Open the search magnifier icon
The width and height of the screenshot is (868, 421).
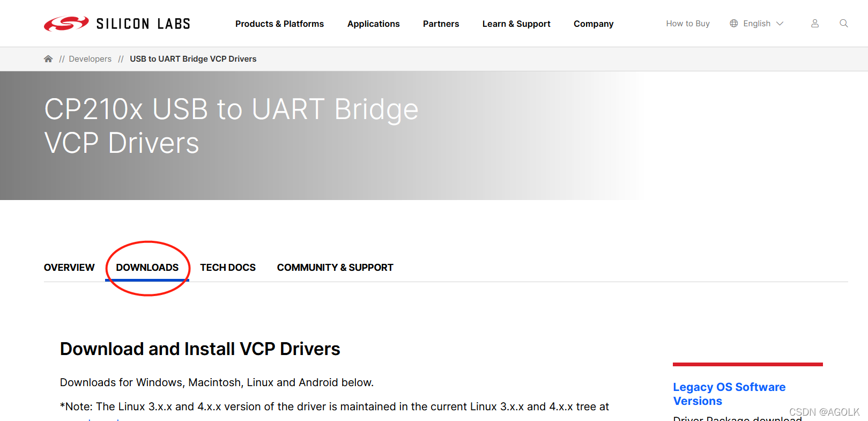pyautogui.click(x=843, y=24)
